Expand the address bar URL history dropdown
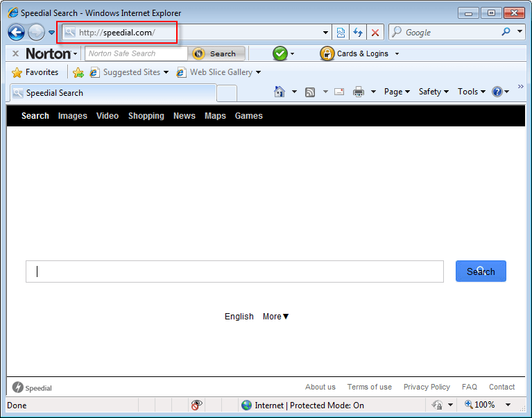Viewport: 532px width, 418px height. coord(325,33)
